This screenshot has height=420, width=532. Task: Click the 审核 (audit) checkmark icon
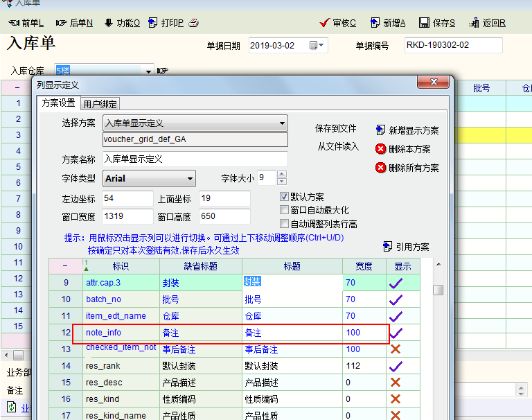coord(324,23)
